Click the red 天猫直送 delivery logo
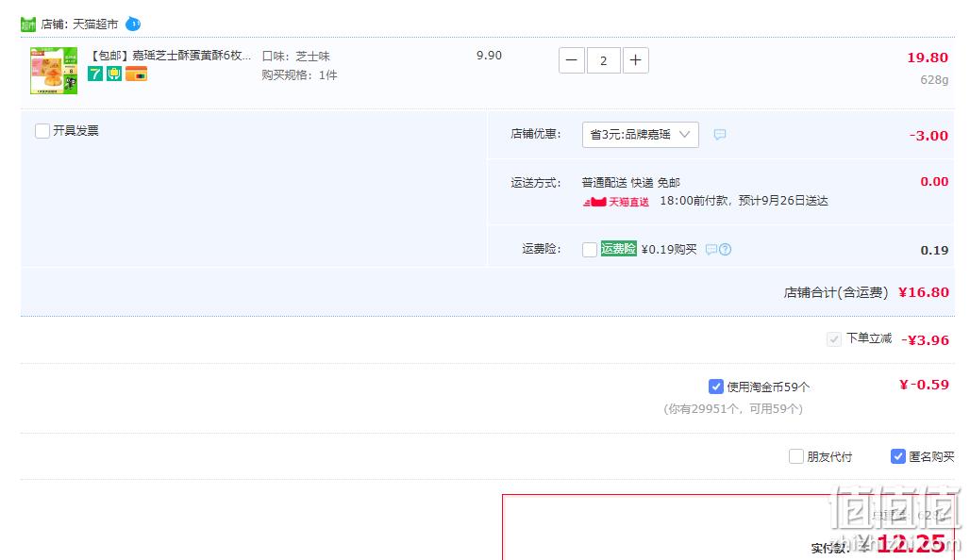This screenshot has width=970, height=560. (616, 202)
